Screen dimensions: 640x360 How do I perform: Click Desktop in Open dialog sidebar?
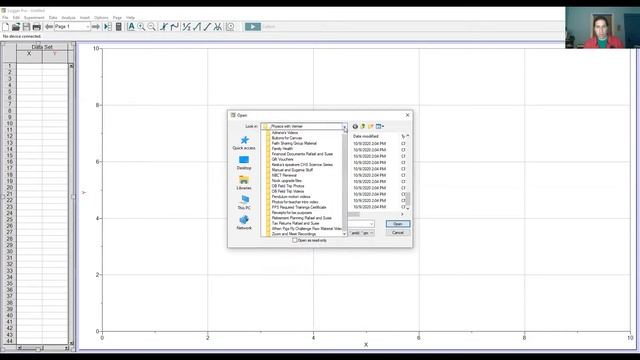coord(244,163)
